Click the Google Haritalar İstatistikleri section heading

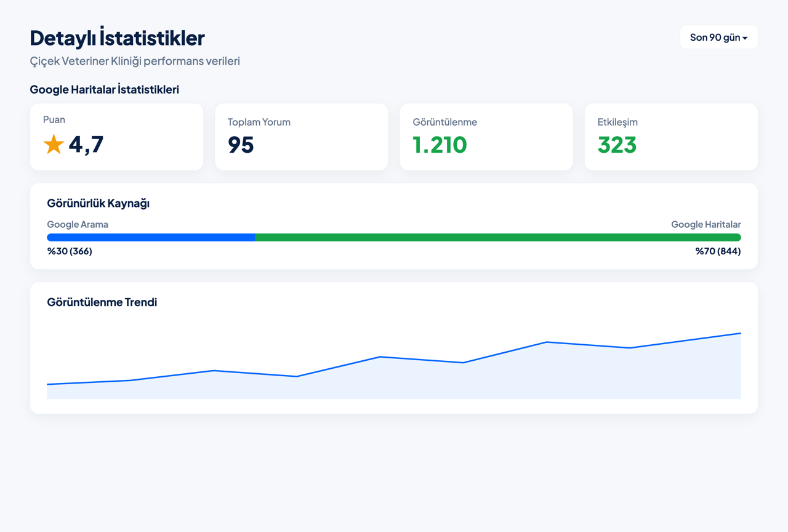(x=105, y=89)
